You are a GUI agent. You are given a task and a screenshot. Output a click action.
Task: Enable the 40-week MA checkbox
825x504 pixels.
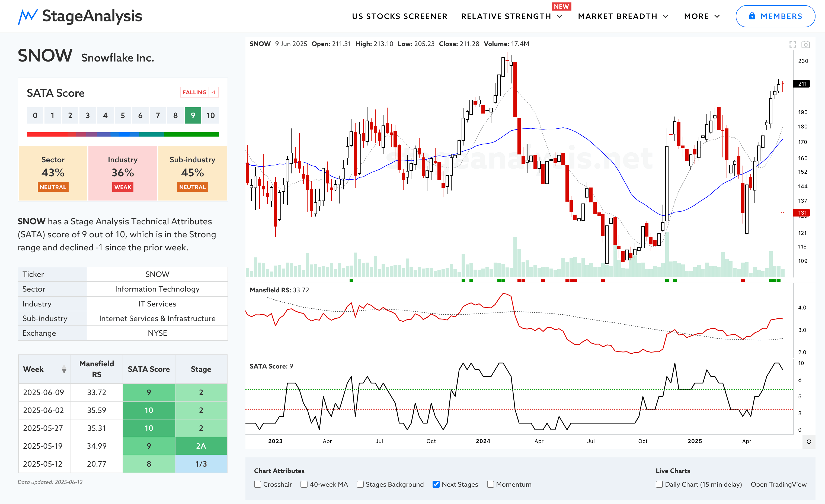tap(304, 484)
